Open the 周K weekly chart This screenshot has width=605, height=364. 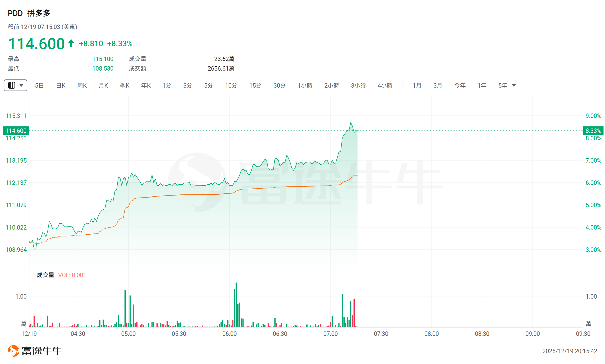click(82, 86)
